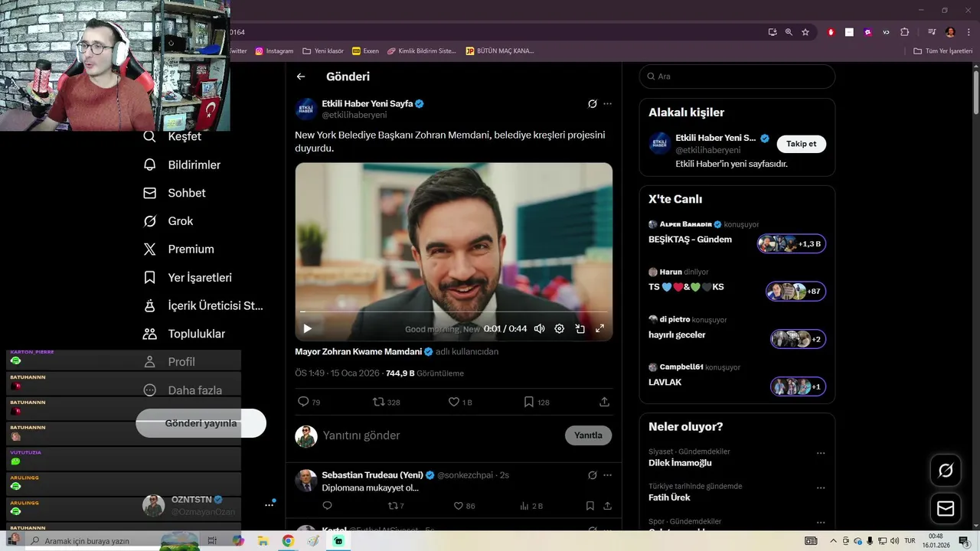Open Sohbet messages in sidebar

(x=175, y=193)
